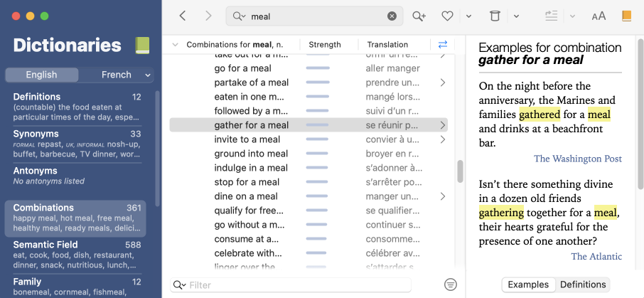The image size is (644, 298).
Task: Select the 'dine on a meal' combination
Action: (x=246, y=196)
